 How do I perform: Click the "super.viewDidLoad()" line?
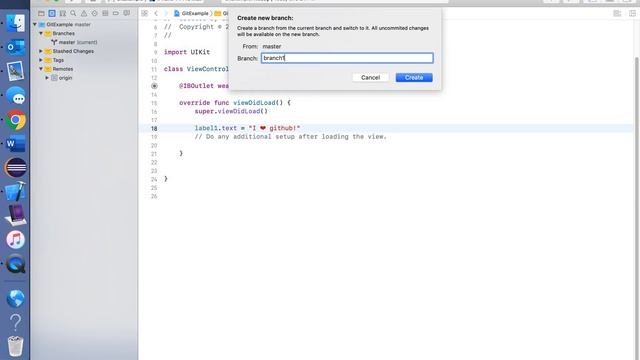click(231, 111)
